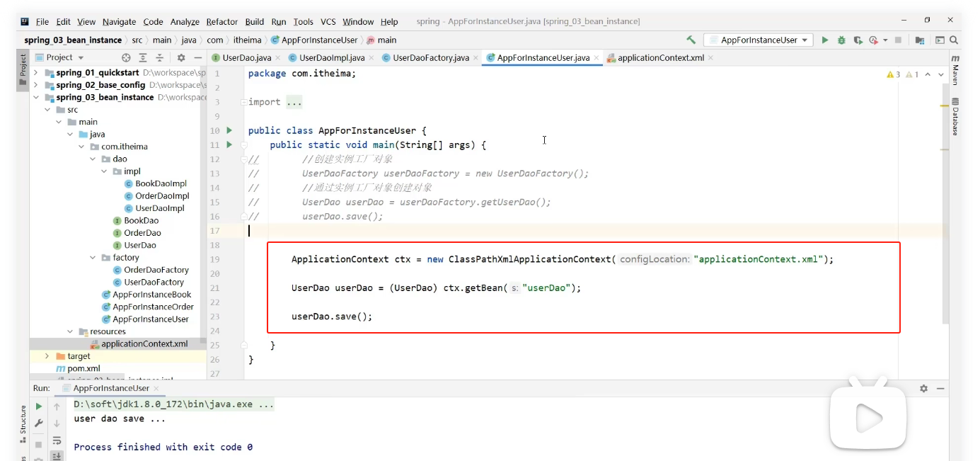Click run gutter icon beside line 11
This screenshot has width=980, height=461.
click(x=229, y=144)
